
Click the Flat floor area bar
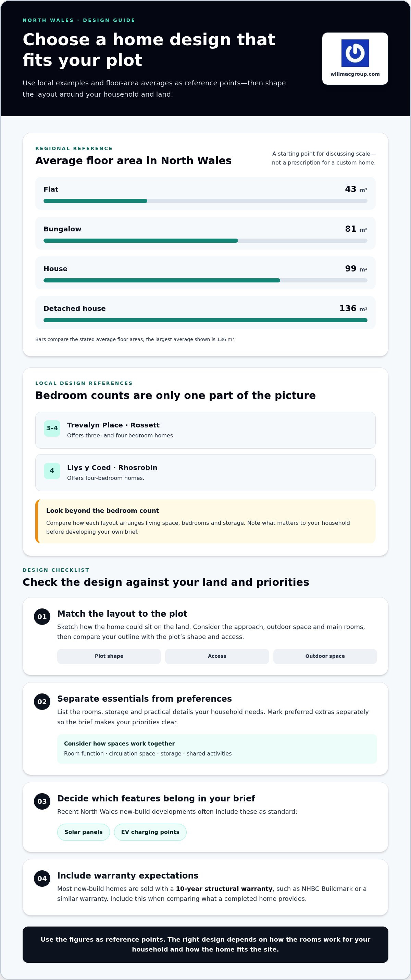tap(205, 201)
